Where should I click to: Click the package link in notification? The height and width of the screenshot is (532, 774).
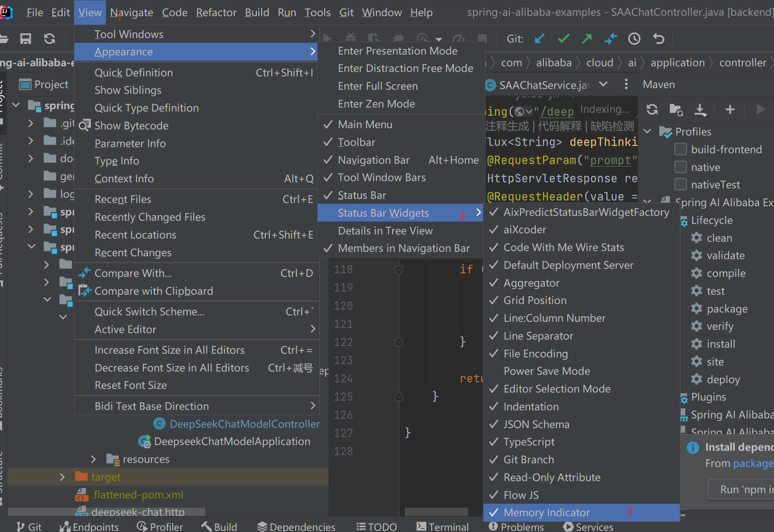753,463
